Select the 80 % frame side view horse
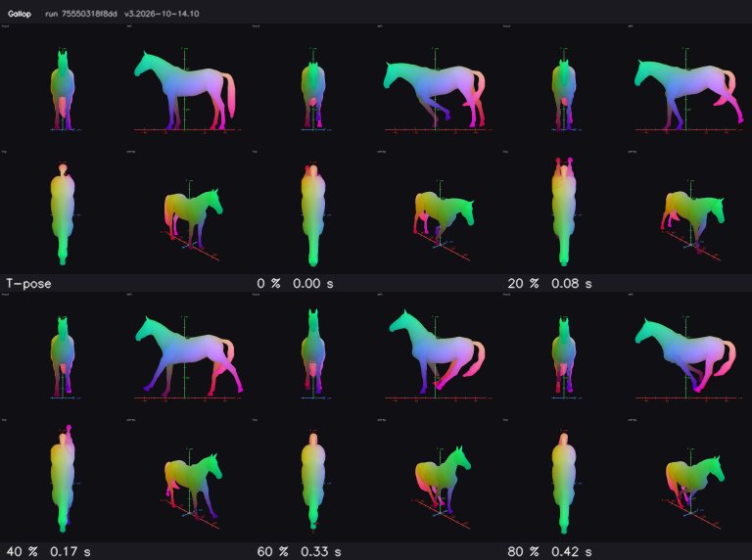The width and height of the screenshot is (752, 560). [x=685, y=355]
